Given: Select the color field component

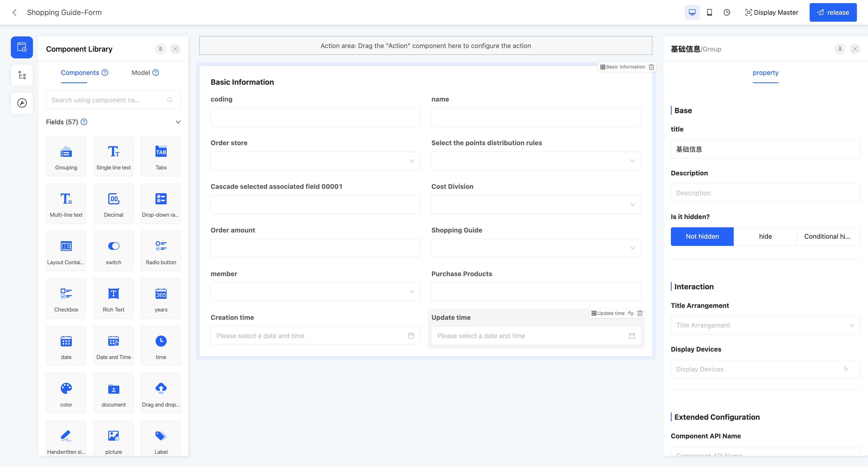Looking at the screenshot, I should tap(66, 393).
